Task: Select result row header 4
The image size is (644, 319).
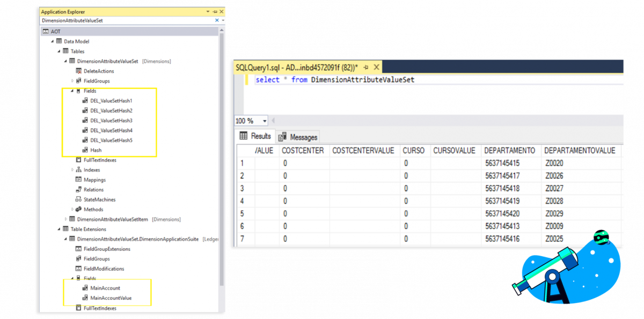Action: [245, 201]
